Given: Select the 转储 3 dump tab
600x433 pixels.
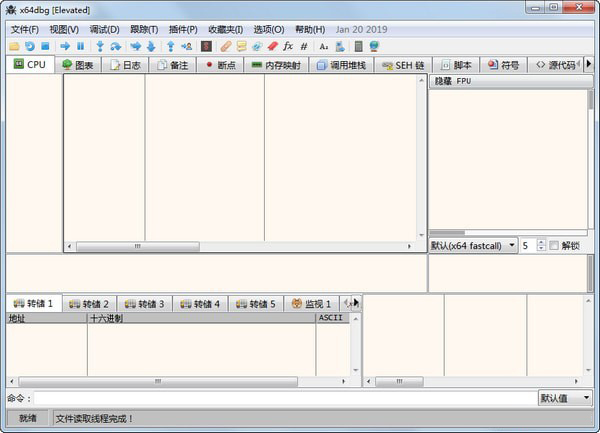Looking at the screenshot, I should pyautogui.click(x=144, y=303).
